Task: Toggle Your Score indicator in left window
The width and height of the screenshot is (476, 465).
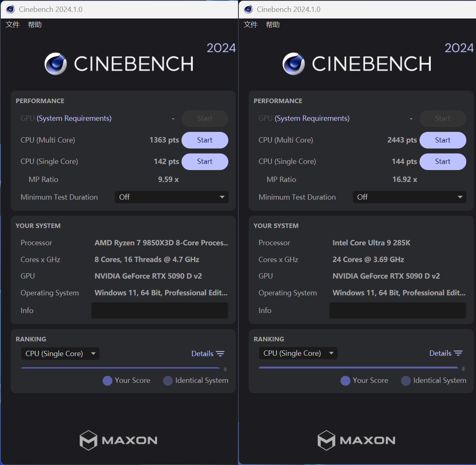Action: pyautogui.click(x=107, y=381)
